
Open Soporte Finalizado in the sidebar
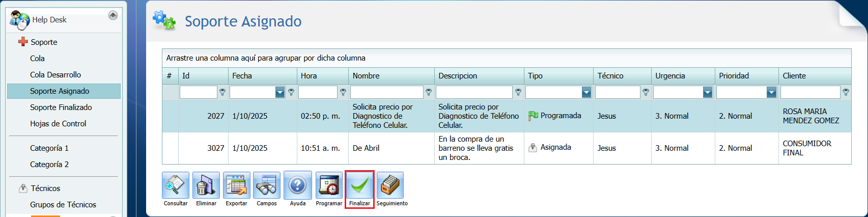coord(61,107)
